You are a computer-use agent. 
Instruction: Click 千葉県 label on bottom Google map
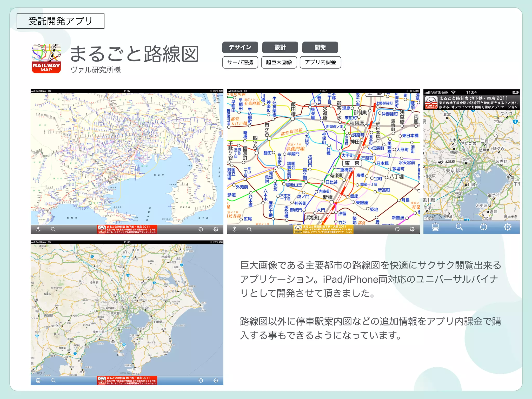tap(157, 322)
